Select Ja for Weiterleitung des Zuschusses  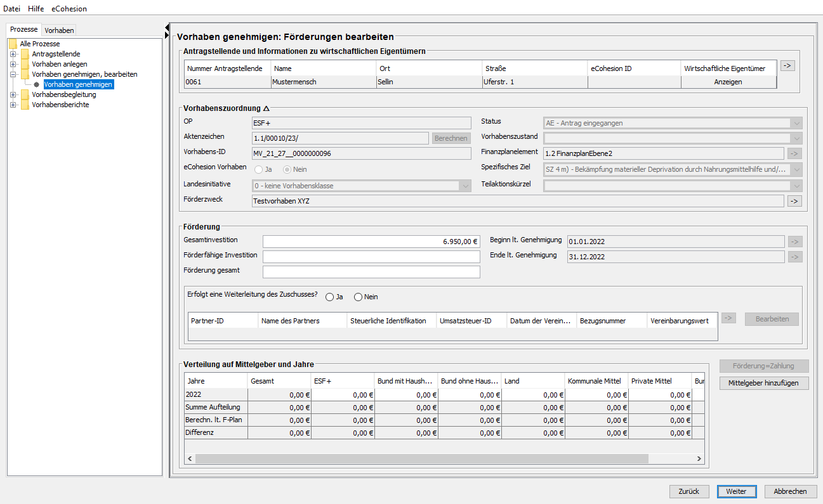330,297
